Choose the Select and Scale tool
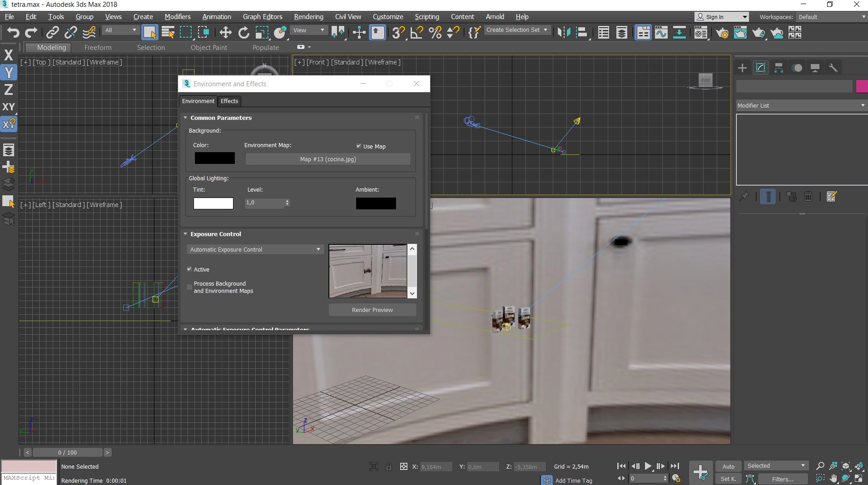 pos(262,32)
